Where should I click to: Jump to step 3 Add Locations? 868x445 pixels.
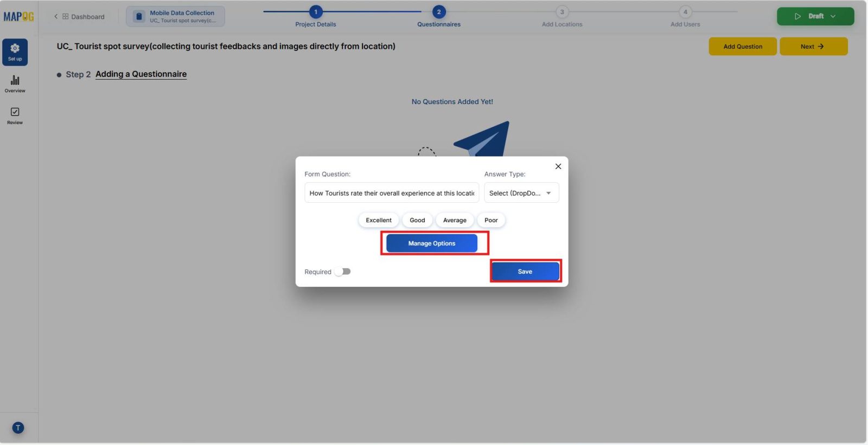pyautogui.click(x=562, y=12)
